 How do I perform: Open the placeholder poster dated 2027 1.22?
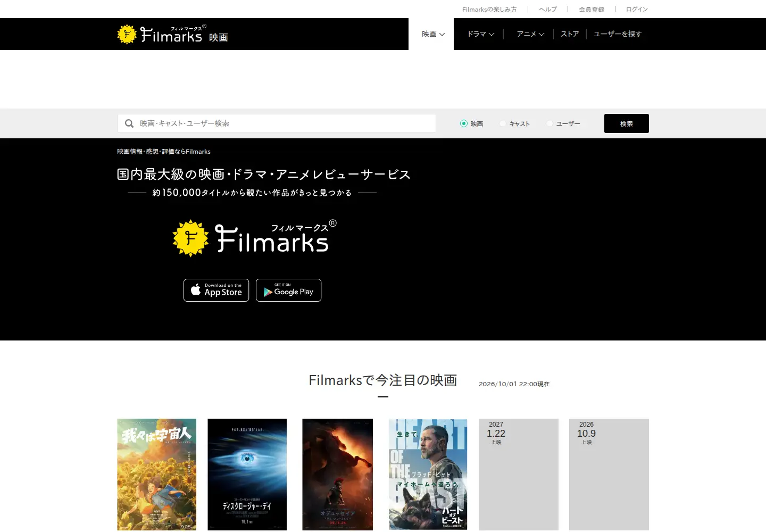click(x=519, y=475)
